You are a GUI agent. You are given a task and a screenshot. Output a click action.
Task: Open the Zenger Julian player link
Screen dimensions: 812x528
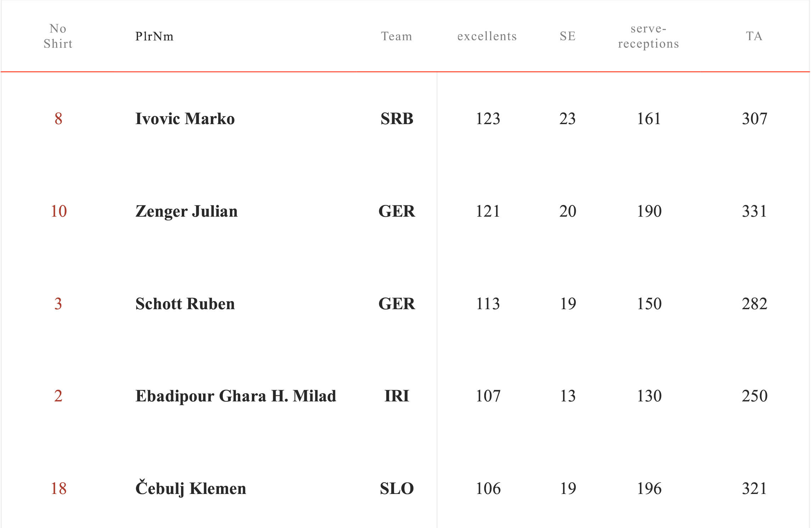point(186,211)
